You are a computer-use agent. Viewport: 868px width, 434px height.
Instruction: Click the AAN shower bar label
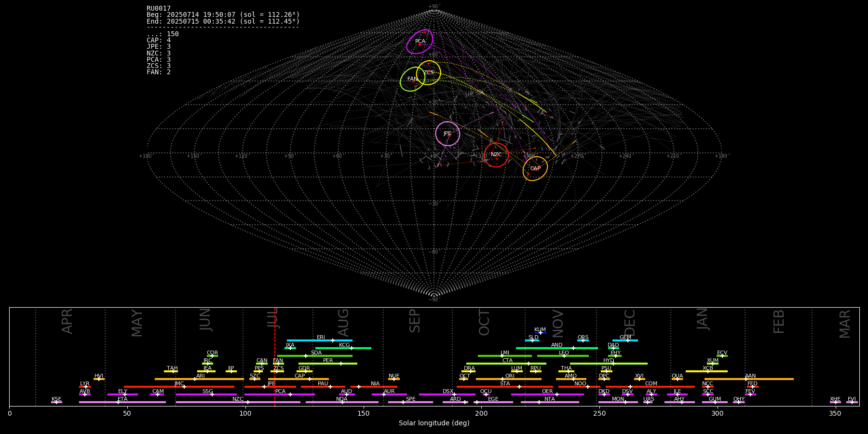click(x=750, y=376)
